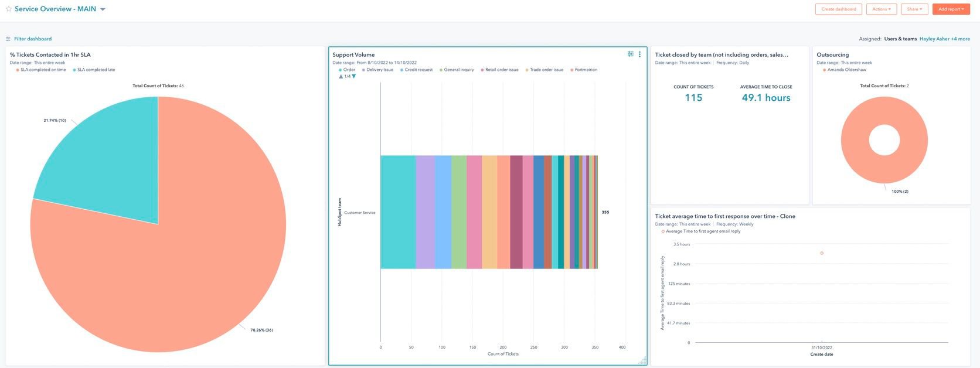The height and width of the screenshot is (368, 980).
Task: Click the Filter dashboard sliders icon
Action: pyautogui.click(x=8, y=39)
